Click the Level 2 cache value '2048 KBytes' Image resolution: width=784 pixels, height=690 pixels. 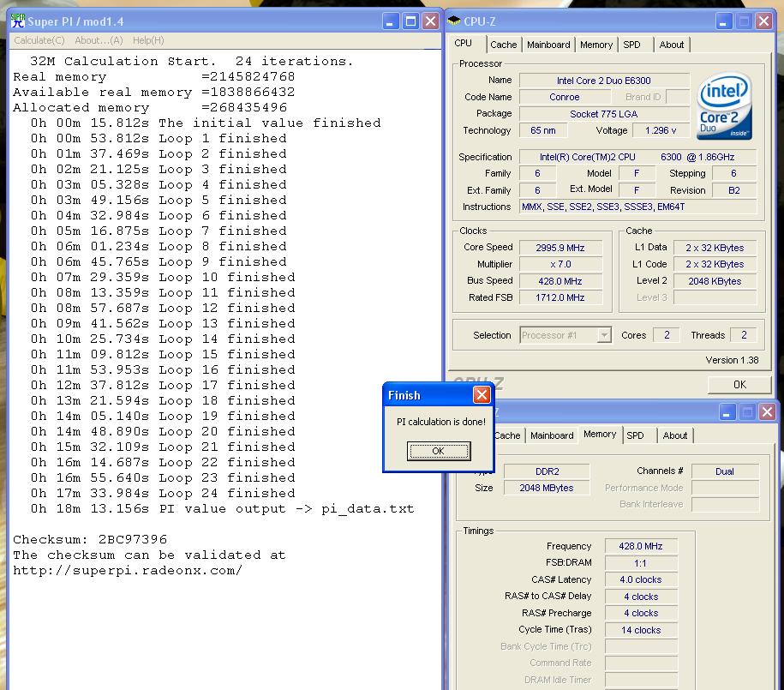(x=715, y=281)
